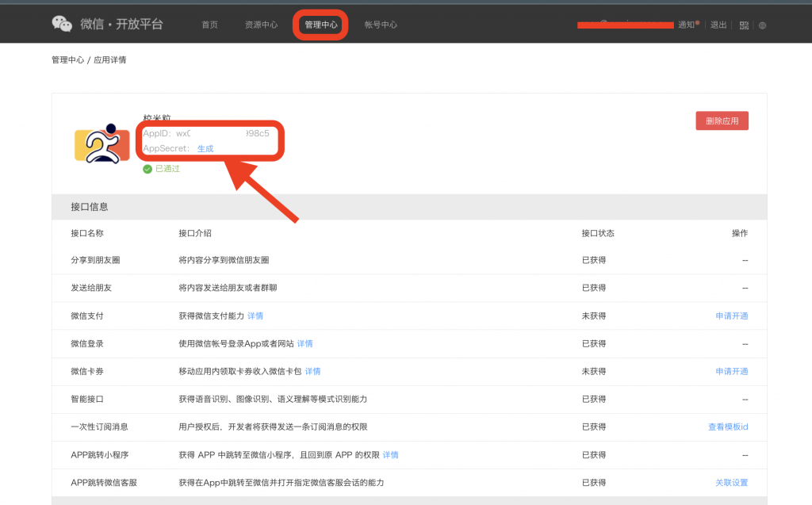Open 关联设置 for APP跳转微信客服

coord(731,482)
